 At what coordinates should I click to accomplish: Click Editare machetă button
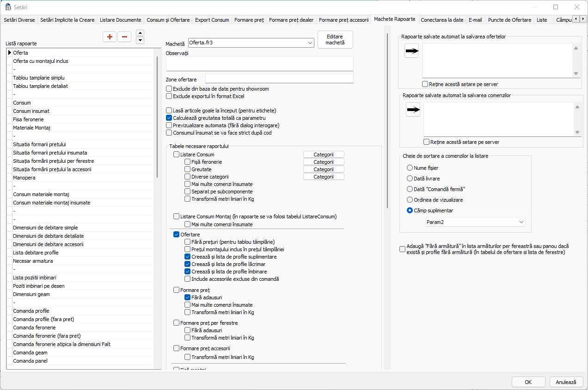coord(335,39)
